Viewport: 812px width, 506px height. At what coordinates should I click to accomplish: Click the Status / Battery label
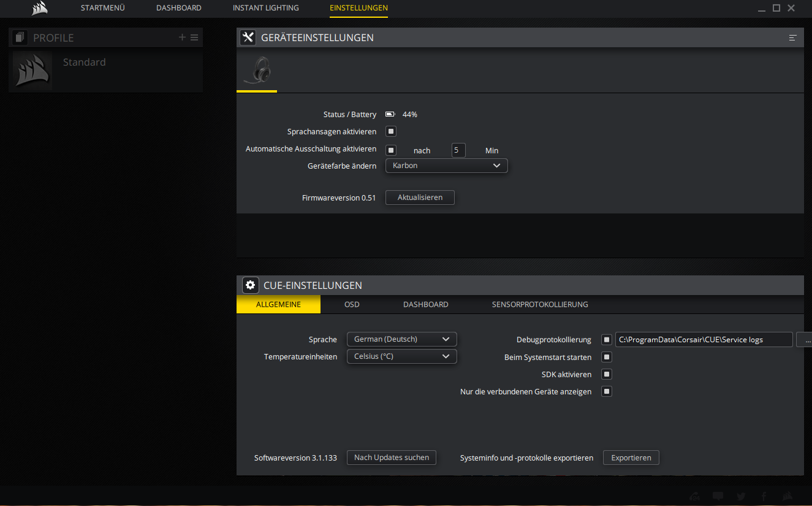click(x=350, y=114)
